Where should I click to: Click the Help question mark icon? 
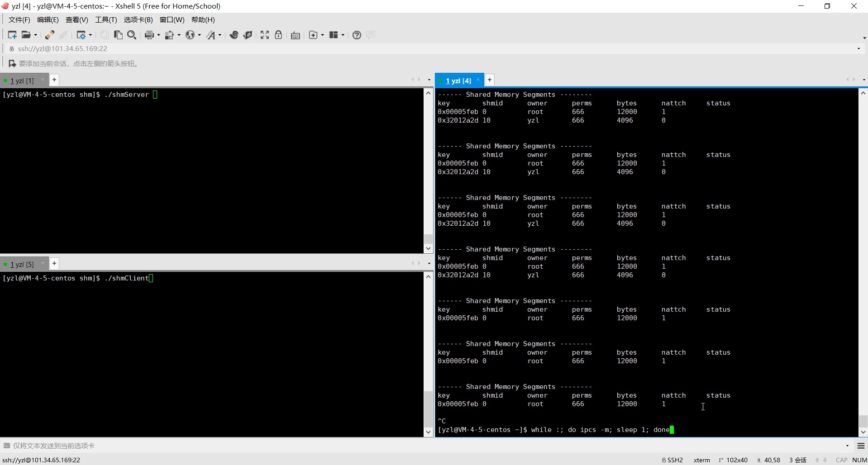[357, 35]
